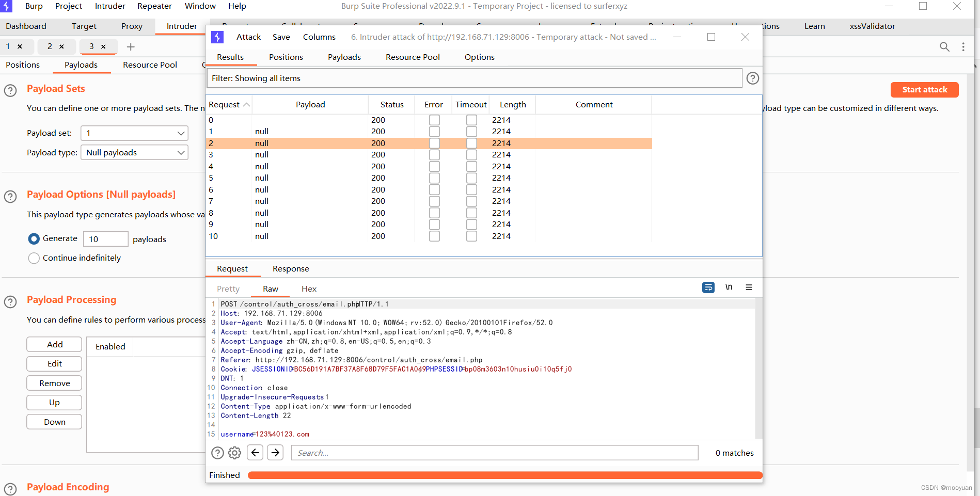This screenshot has height=496, width=980.
Task: Open the request viewer hamburger menu
Action: 749,287
